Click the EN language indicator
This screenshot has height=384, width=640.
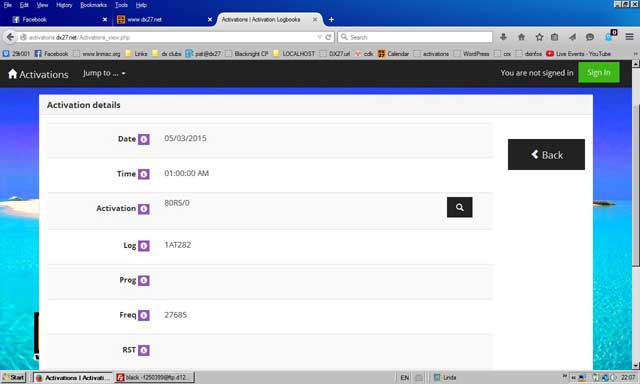coord(404,377)
